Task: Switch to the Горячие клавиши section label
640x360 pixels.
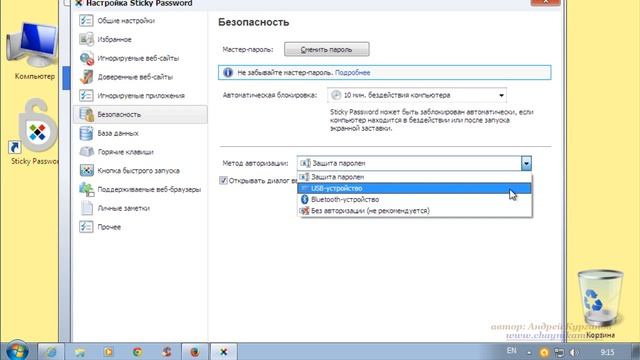Action: pos(126,152)
